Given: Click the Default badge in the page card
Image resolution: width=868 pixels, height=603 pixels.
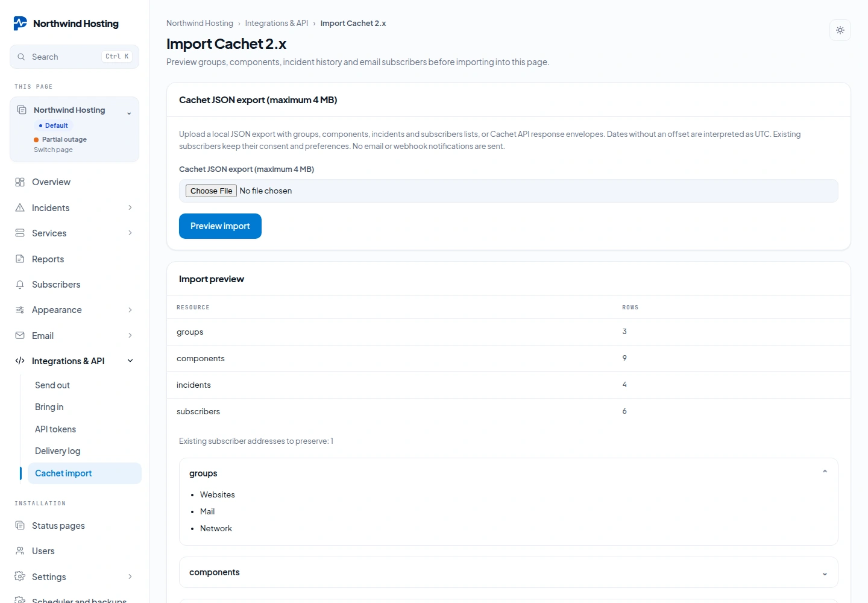Looking at the screenshot, I should pos(54,125).
